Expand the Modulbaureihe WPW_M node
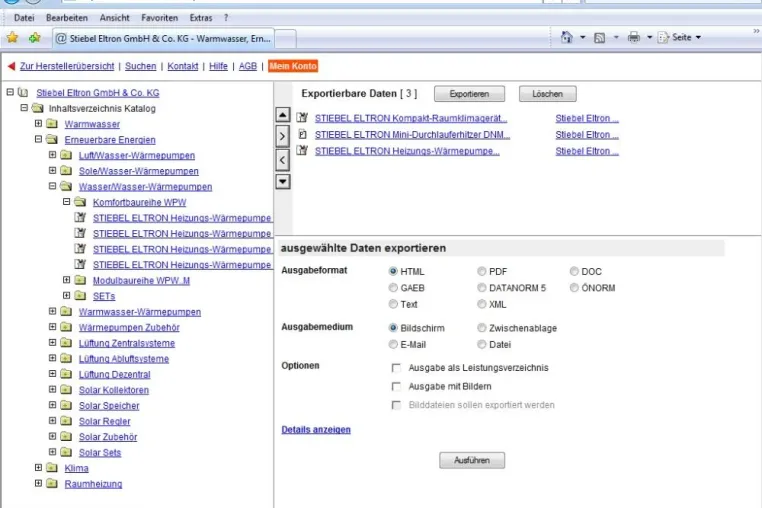Viewport: 762px width, 508px height. (x=67, y=280)
